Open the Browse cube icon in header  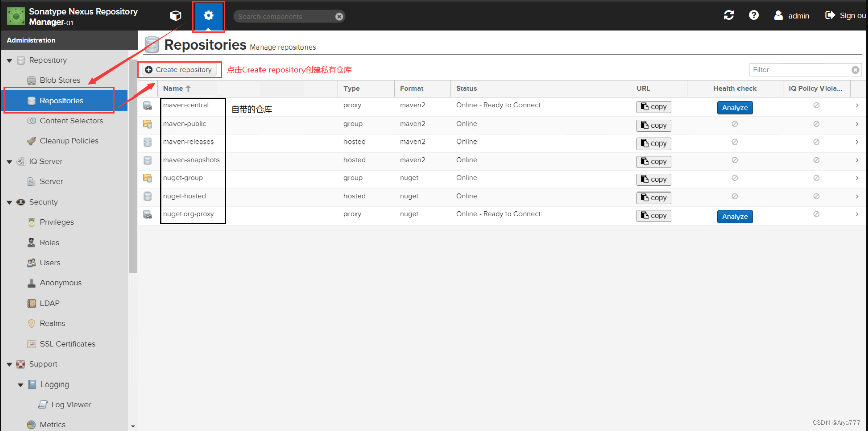click(x=176, y=16)
